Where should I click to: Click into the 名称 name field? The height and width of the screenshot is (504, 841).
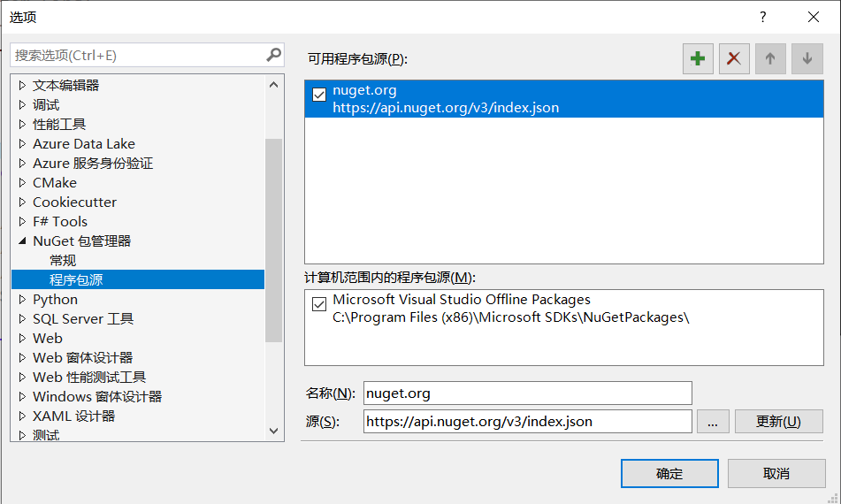tap(528, 393)
